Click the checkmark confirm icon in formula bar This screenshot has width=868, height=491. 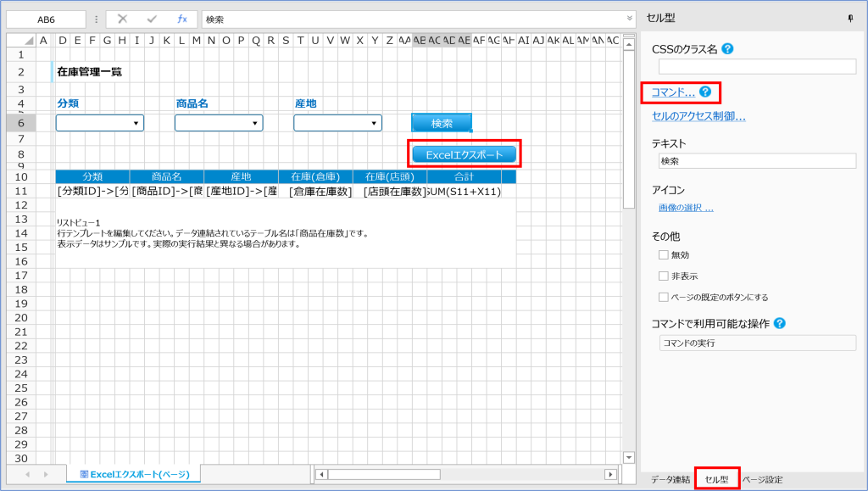coord(151,17)
